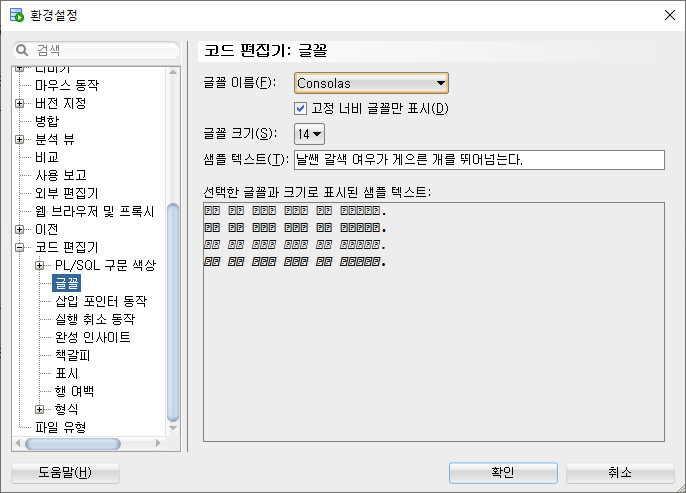The height and width of the screenshot is (493, 686).
Task: Select 책갈피 in the tree
Action: click(73, 355)
